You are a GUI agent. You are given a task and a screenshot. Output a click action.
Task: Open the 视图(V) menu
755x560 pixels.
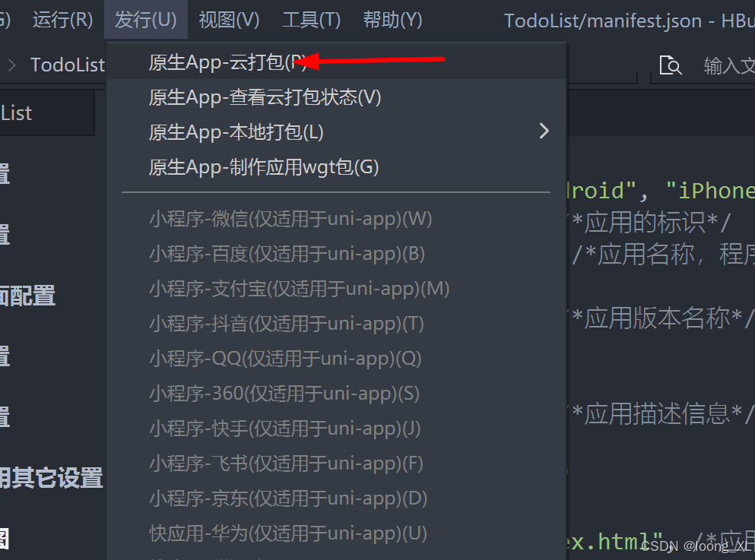(x=229, y=21)
